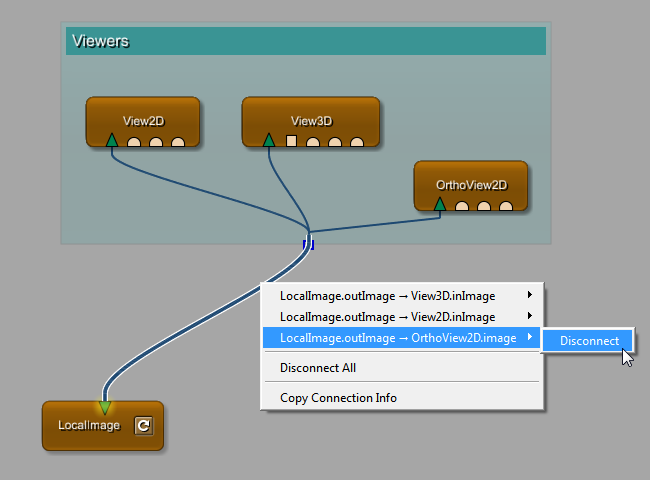Click the last half-circle connector on OrthoView2D
650x480 pixels.
506,207
